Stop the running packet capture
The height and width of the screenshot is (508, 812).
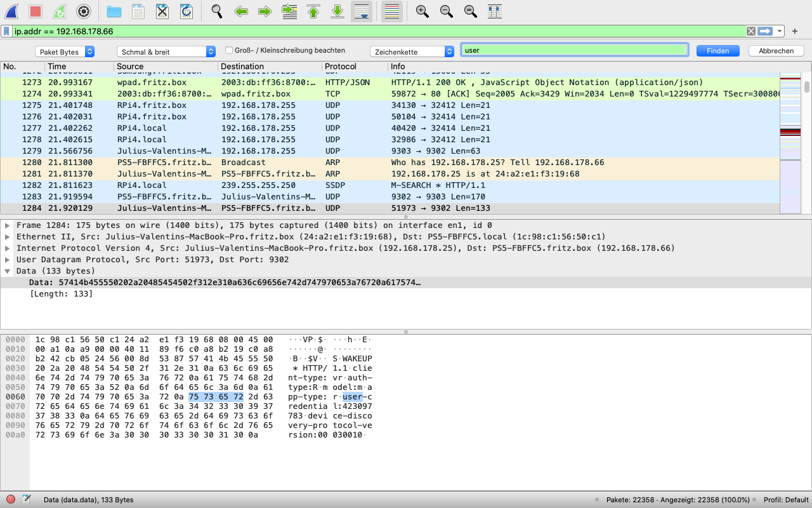pyautogui.click(x=36, y=11)
